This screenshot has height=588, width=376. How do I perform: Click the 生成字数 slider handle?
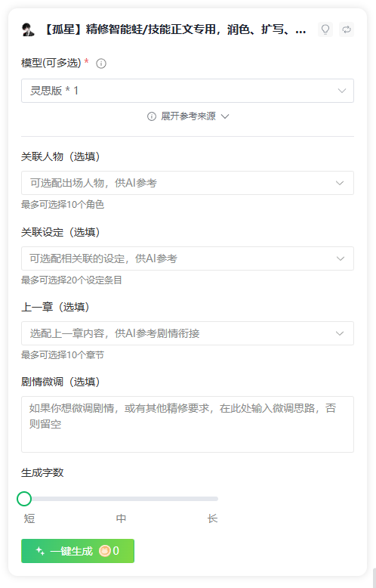(24, 499)
